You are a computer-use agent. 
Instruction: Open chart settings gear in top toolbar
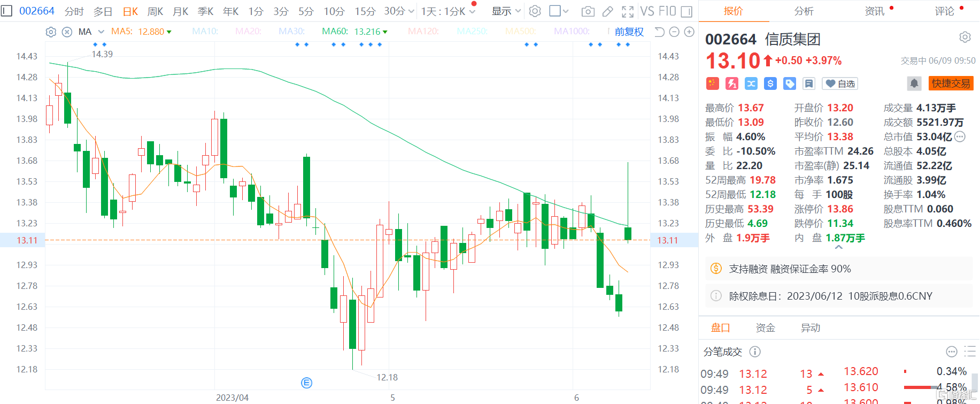[535, 11]
